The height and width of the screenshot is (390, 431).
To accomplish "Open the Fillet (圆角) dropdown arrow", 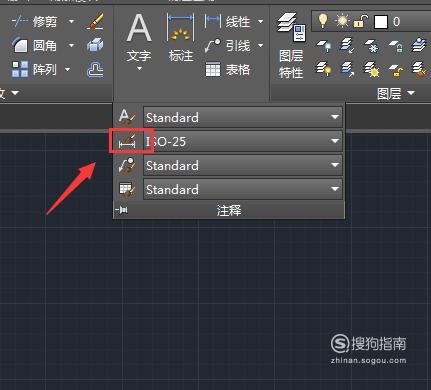I will (x=71, y=45).
